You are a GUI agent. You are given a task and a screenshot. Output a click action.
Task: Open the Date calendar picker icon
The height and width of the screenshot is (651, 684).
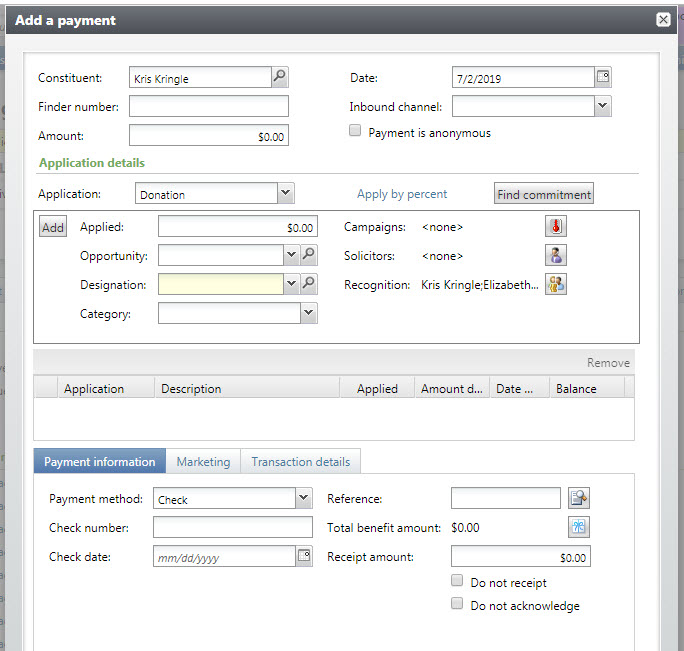pyautogui.click(x=602, y=77)
